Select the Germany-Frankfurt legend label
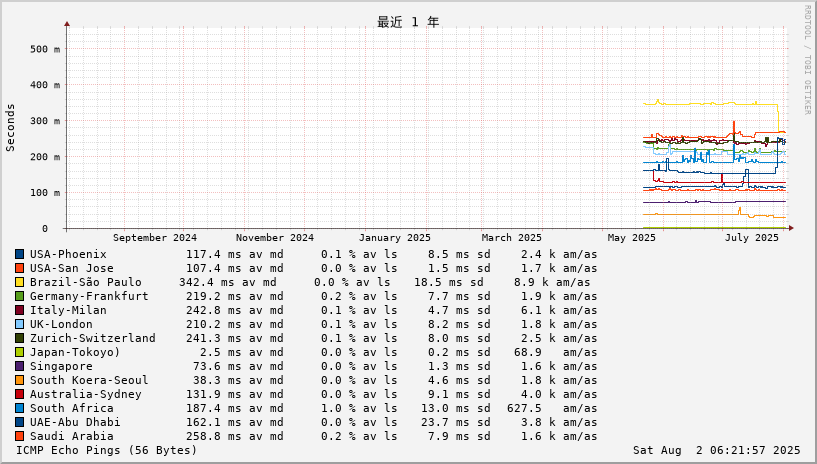The image size is (817, 464). pos(89,296)
